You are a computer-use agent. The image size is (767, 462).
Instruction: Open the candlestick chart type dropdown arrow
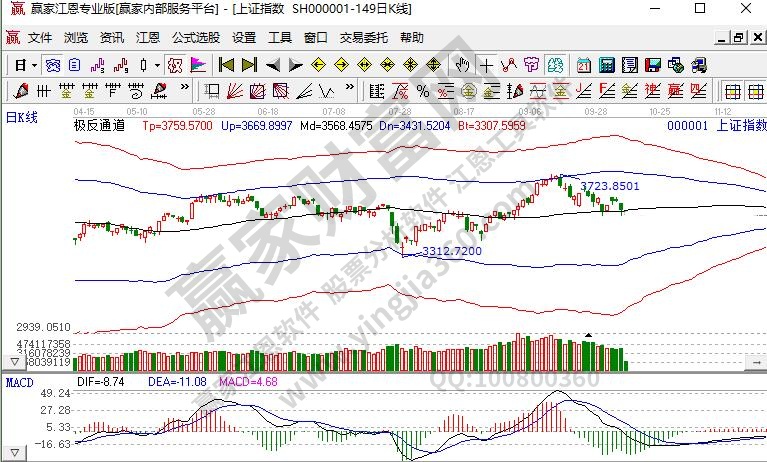click(156, 65)
